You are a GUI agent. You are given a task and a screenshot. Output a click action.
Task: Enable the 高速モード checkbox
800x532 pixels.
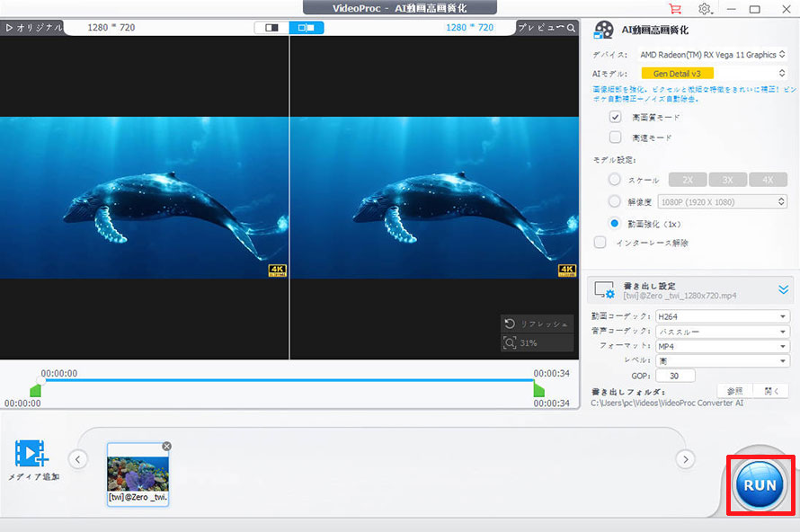click(x=616, y=137)
